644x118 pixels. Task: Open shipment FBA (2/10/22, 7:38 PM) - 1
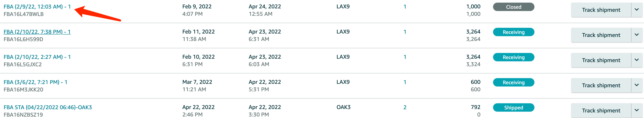pos(37,32)
